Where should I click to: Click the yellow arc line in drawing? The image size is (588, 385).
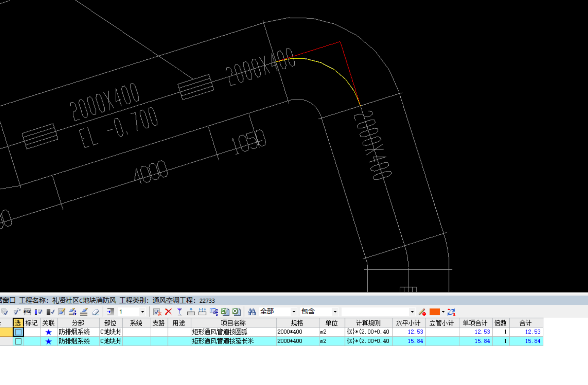(334, 70)
